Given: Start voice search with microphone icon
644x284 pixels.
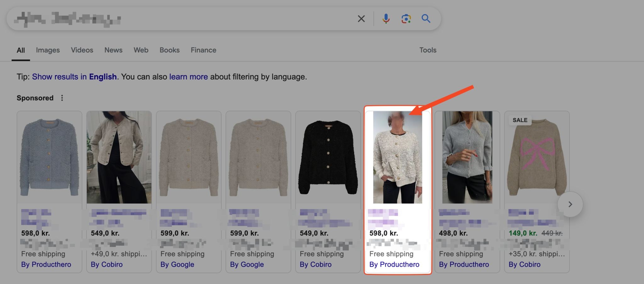Looking at the screenshot, I should click(x=386, y=19).
